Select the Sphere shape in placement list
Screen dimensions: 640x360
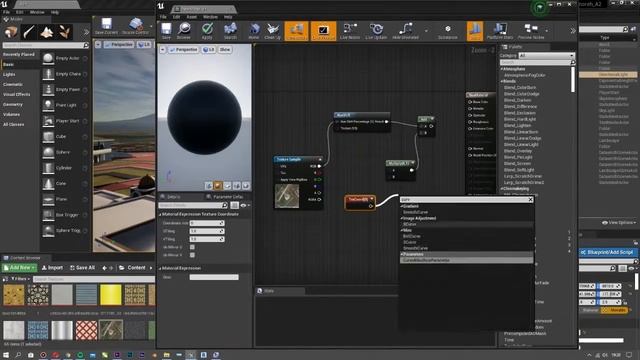[65, 152]
